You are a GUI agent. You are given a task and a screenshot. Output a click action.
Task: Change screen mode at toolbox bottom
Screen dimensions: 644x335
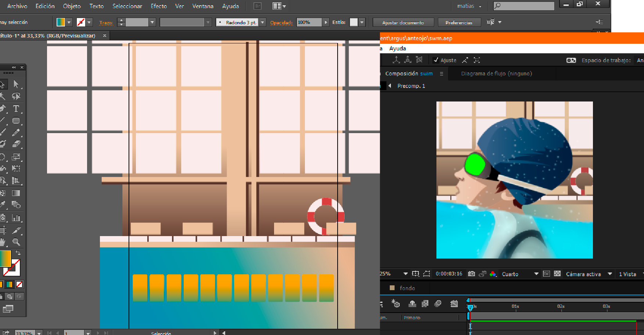(8, 309)
